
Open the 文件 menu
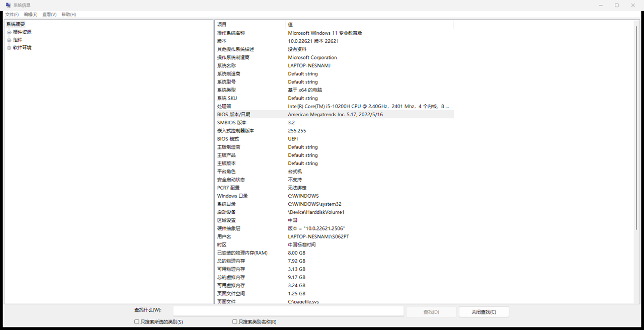click(11, 14)
